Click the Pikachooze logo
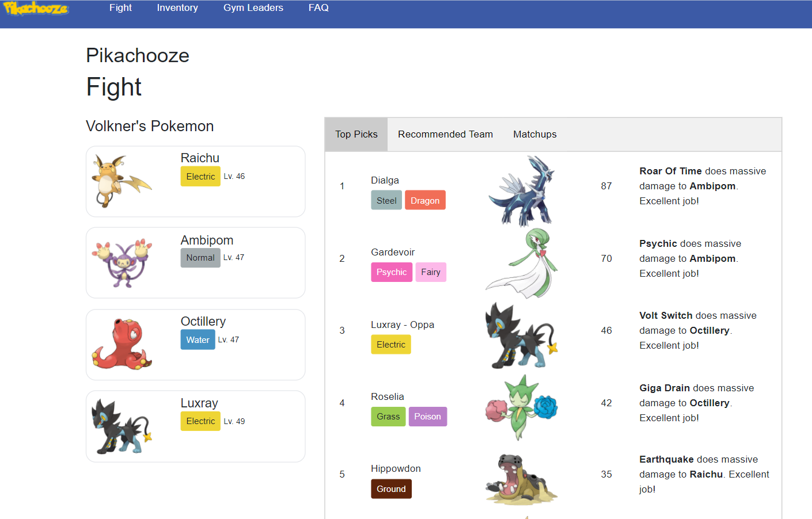The image size is (812, 519). click(x=36, y=8)
